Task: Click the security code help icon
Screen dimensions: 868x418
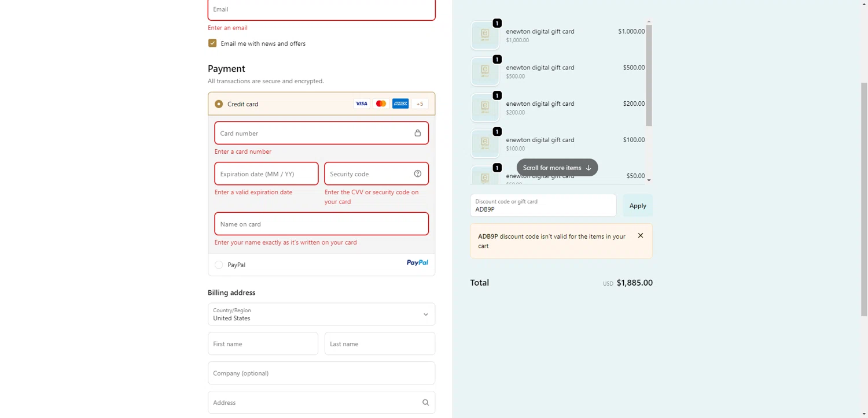Action: pyautogui.click(x=418, y=173)
